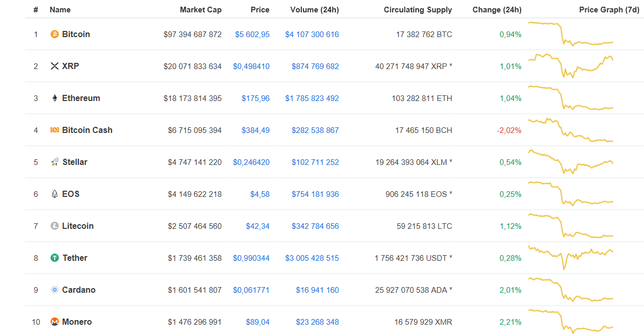Open Tether 24h volume link
This screenshot has width=644, height=334.
pos(312,258)
